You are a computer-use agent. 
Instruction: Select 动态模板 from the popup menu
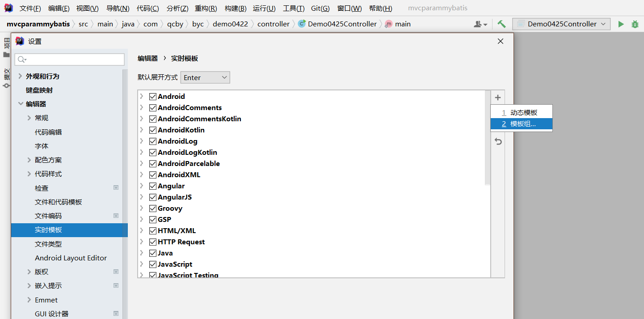[522, 113]
